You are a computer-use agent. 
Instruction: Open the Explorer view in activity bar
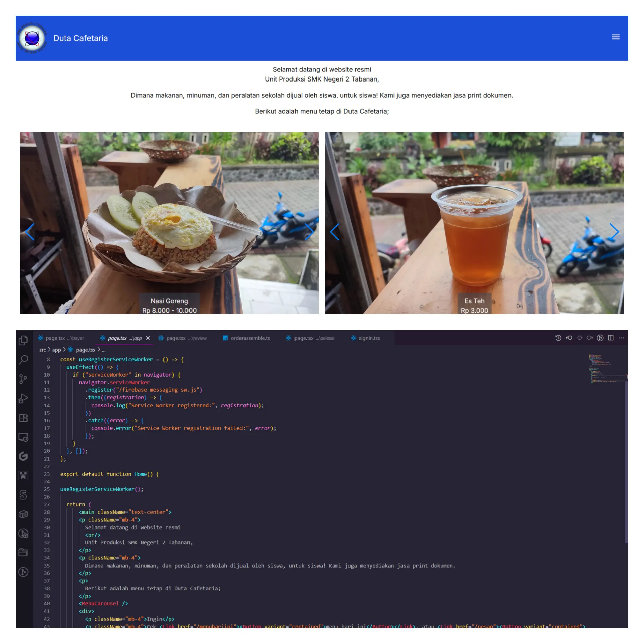[23, 340]
